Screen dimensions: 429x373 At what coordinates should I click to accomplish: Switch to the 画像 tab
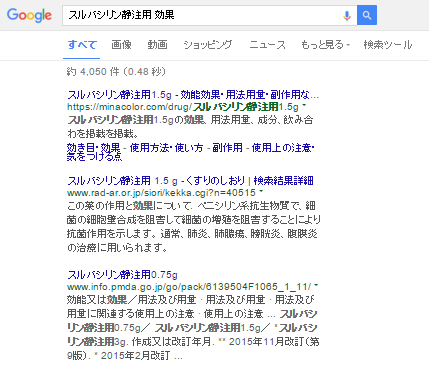coord(121,45)
